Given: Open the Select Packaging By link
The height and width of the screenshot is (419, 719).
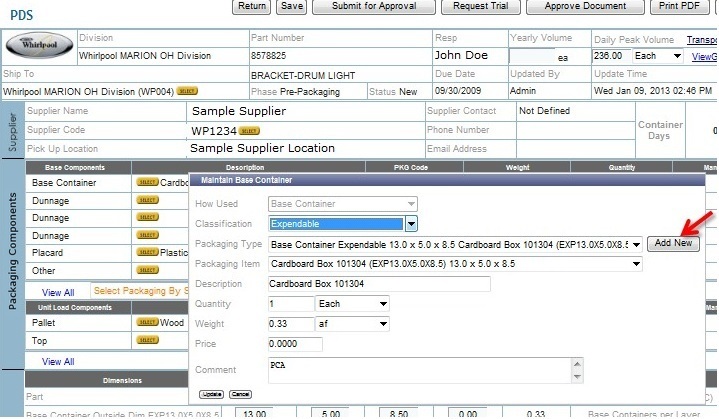Looking at the screenshot, I should (141, 291).
